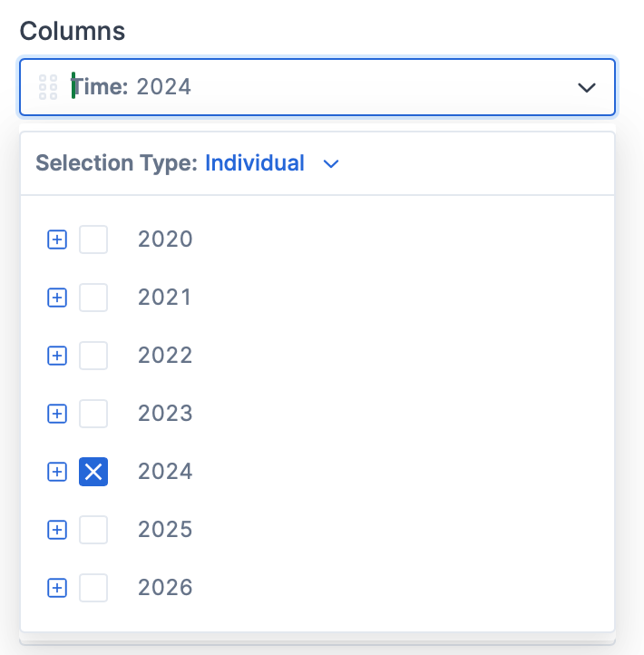Expand the 2020 year node
Screen dimensions: 644x655
(x=57, y=240)
